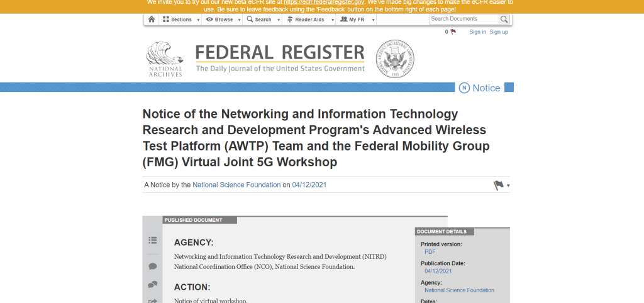The width and height of the screenshot is (644, 303).
Task: Click the flag icon beside document byline
Action: (x=499, y=185)
